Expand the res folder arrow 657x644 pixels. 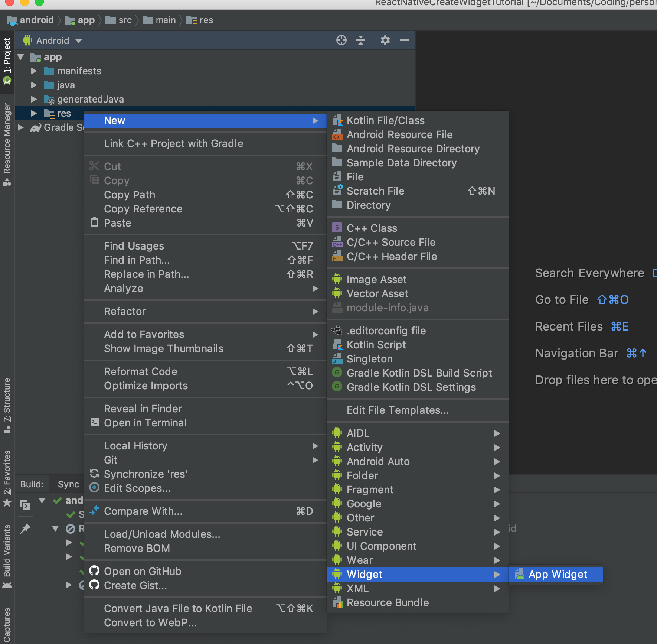(x=34, y=113)
